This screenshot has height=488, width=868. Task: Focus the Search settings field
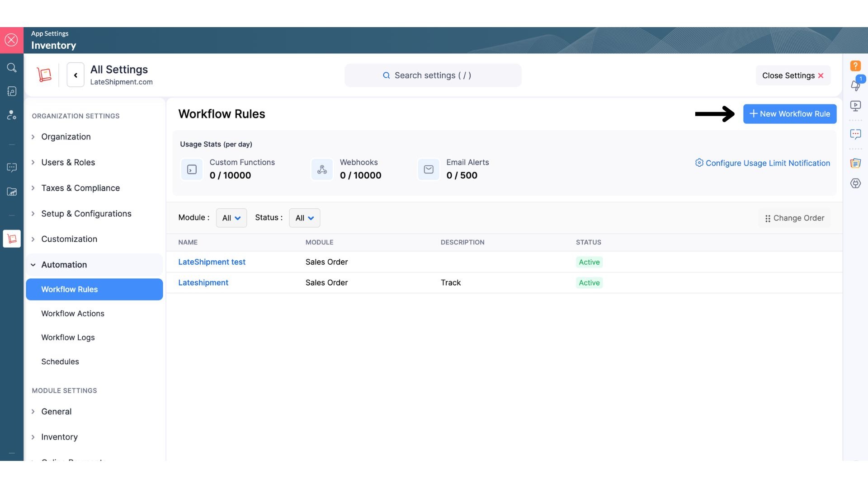click(433, 75)
